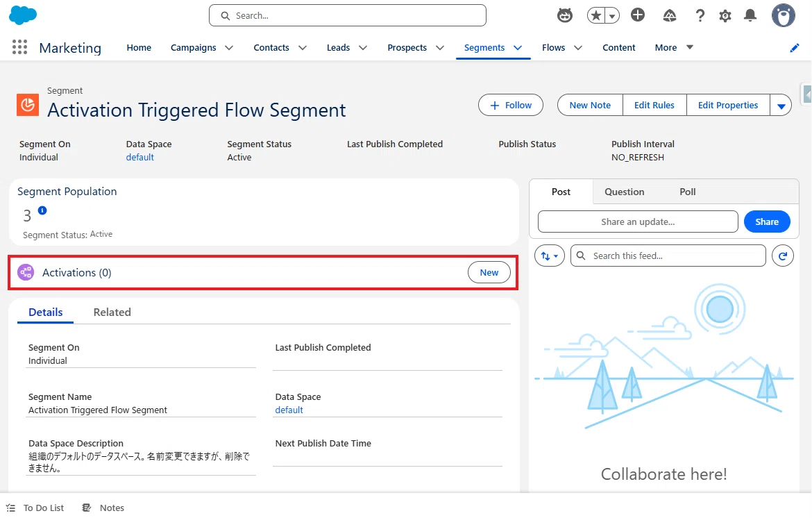
Task: Open the Contacts tab
Action: (271, 47)
